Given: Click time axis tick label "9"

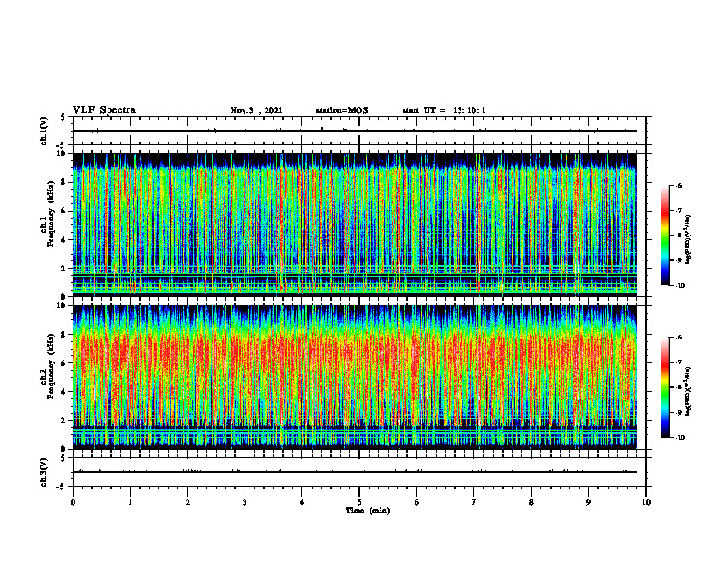Looking at the screenshot, I should tap(588, 502).
